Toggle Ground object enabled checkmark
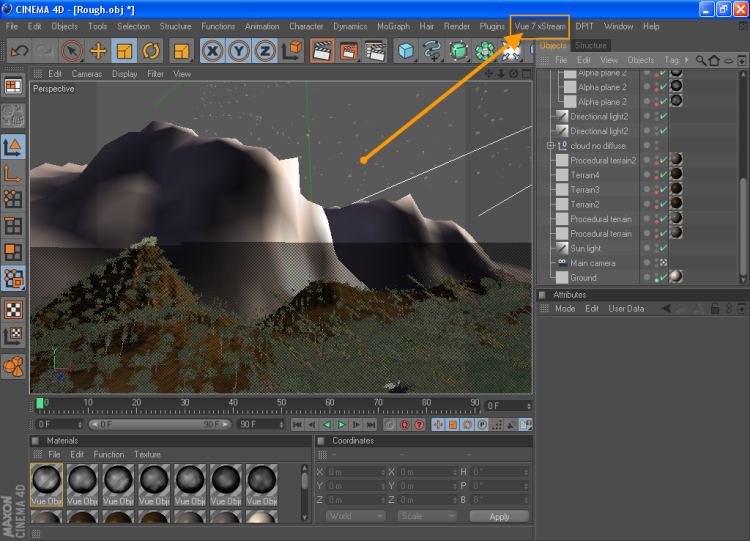750x541 pixels. pos(663,278)
